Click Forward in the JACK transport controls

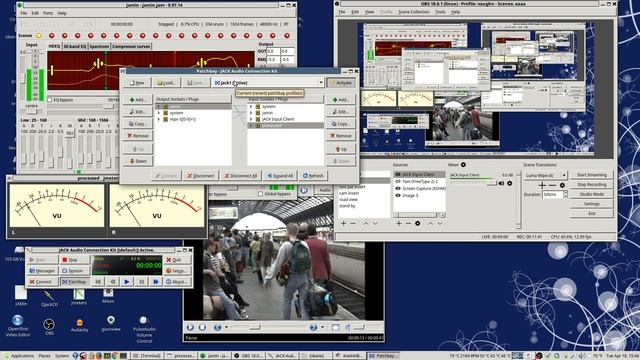pyautogui.click(x=156, y=282)
